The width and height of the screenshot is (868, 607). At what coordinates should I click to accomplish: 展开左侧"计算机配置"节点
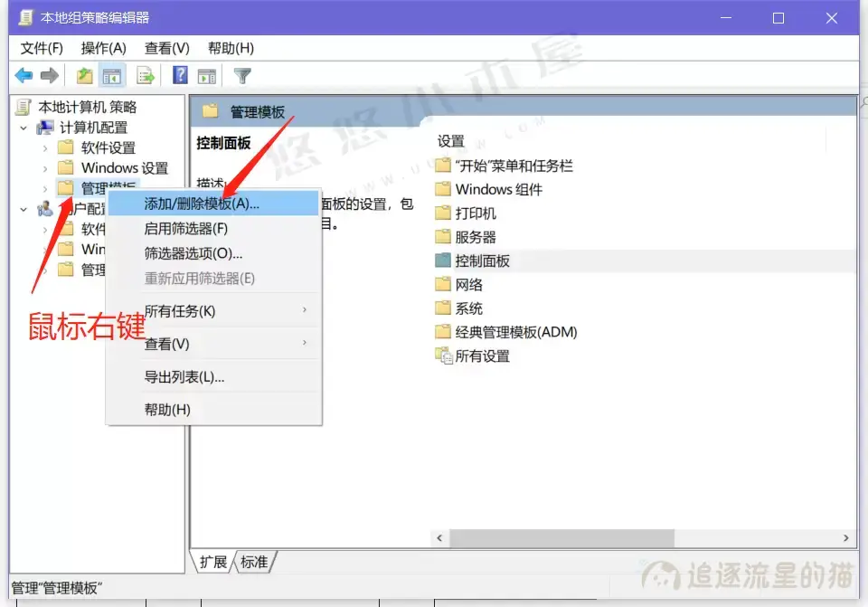23,127
